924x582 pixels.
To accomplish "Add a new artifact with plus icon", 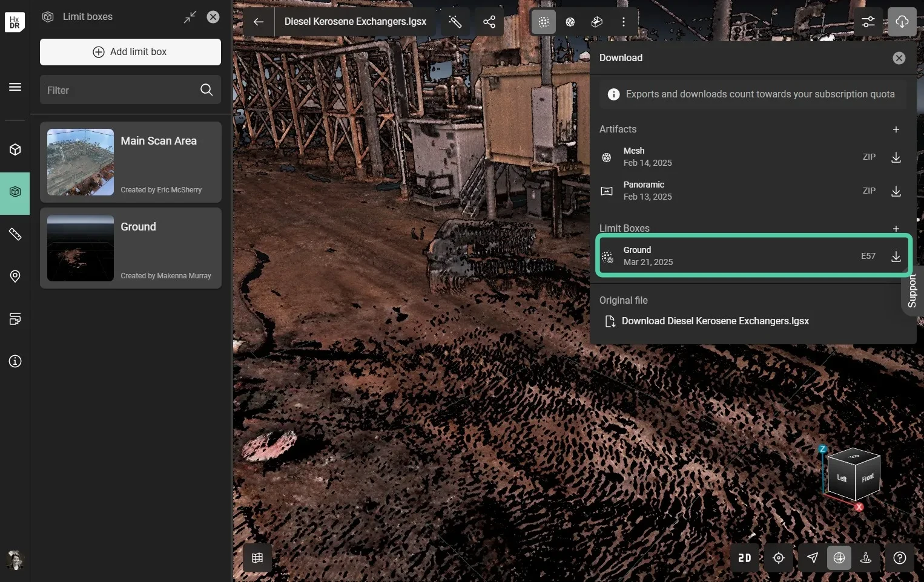I will pyautogui.click(x=896, y=129).
